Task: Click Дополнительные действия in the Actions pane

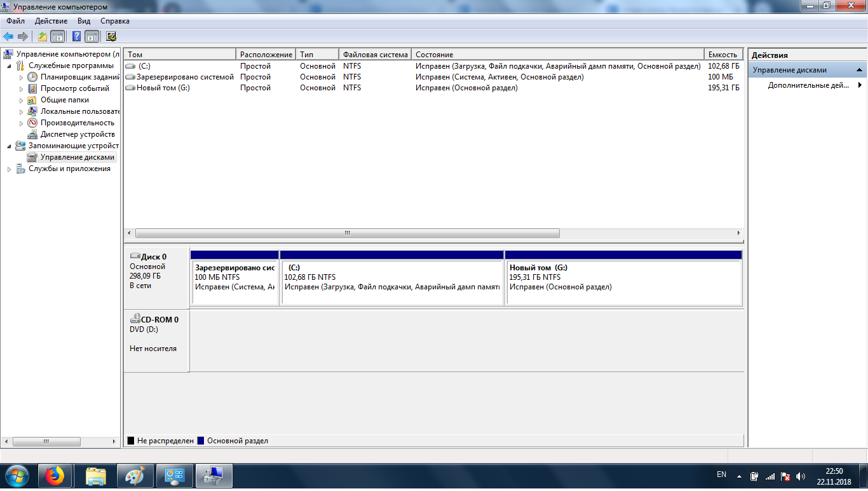Action: pyautogui.click(x=808, y=85)
